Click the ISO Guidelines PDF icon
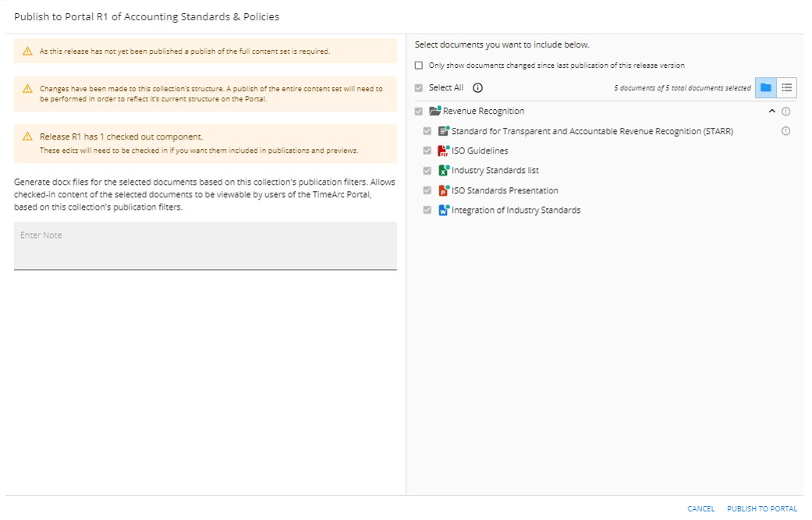Image resolution: width=812 pixels, height=520 pixels. click(x=444, y=151)
